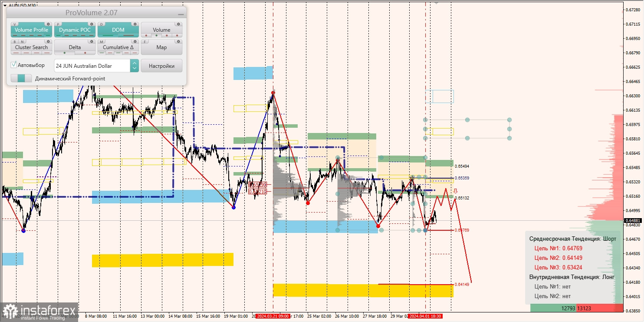Toggle red-dot mode under Delta button
The width and height of the screenshot is (644, 322).
pyautogui.click(x=85, y=53)
